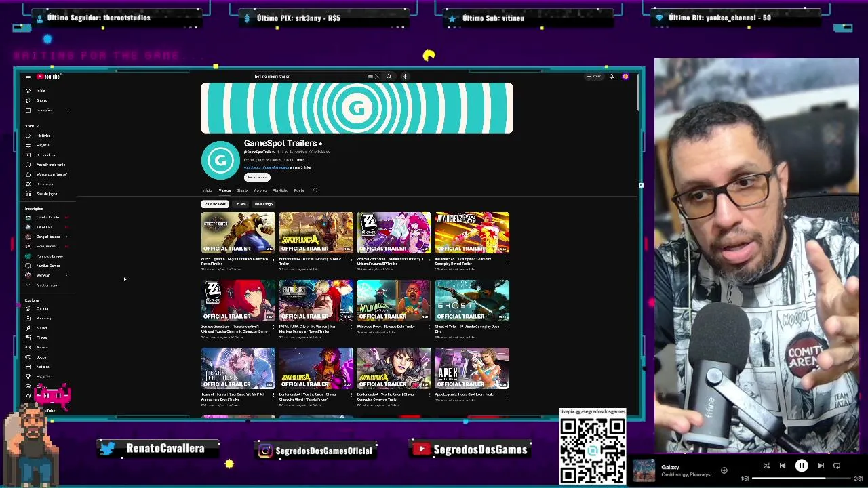Add Galaxy to library plus icon
Screen dimensions: 868x488
pos(724,470)
